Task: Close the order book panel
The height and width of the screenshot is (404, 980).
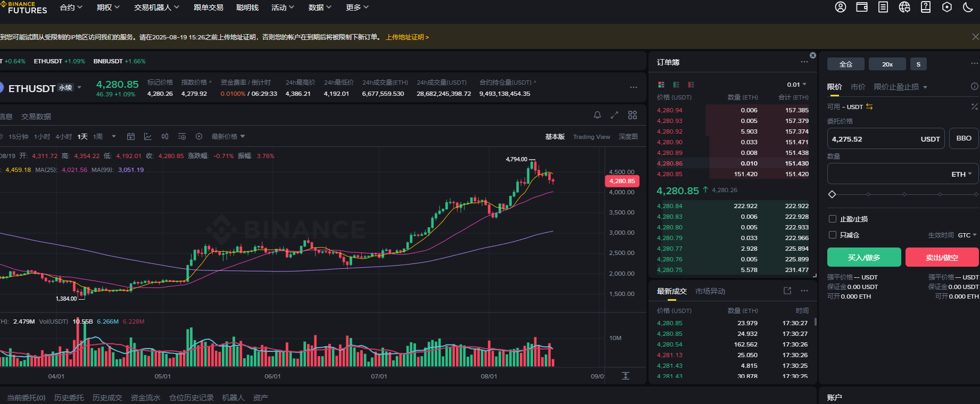Action: coord(813,55)
